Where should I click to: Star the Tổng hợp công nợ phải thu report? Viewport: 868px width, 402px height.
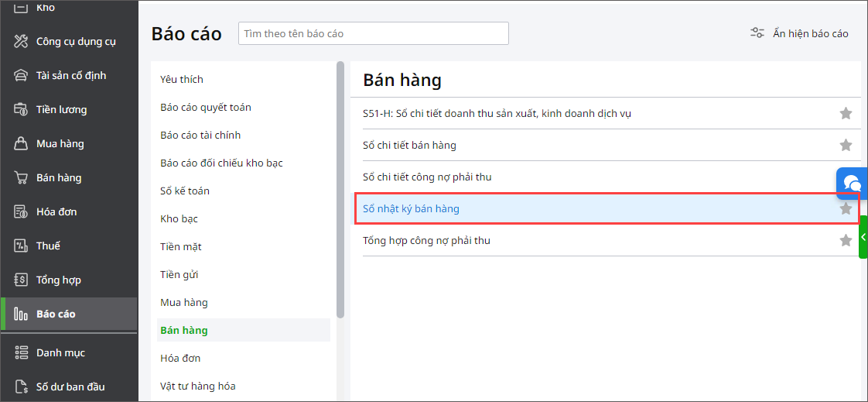click(x=846, y=241)
